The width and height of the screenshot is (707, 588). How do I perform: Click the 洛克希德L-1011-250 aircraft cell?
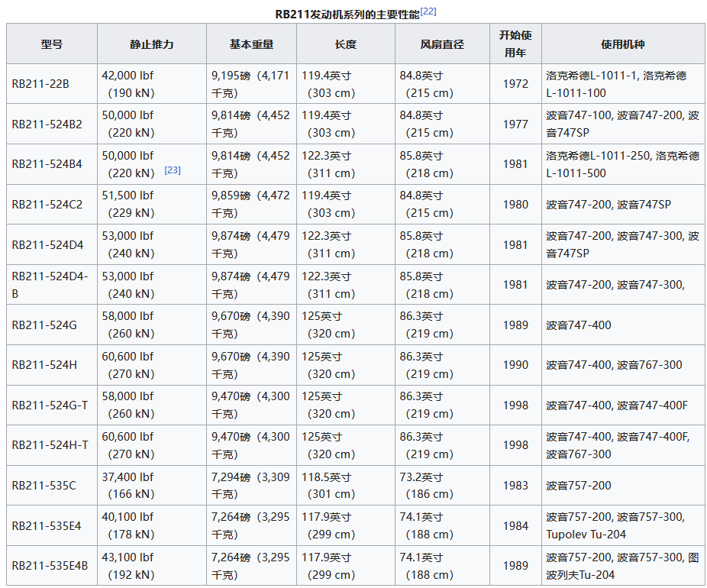point(623,164)
